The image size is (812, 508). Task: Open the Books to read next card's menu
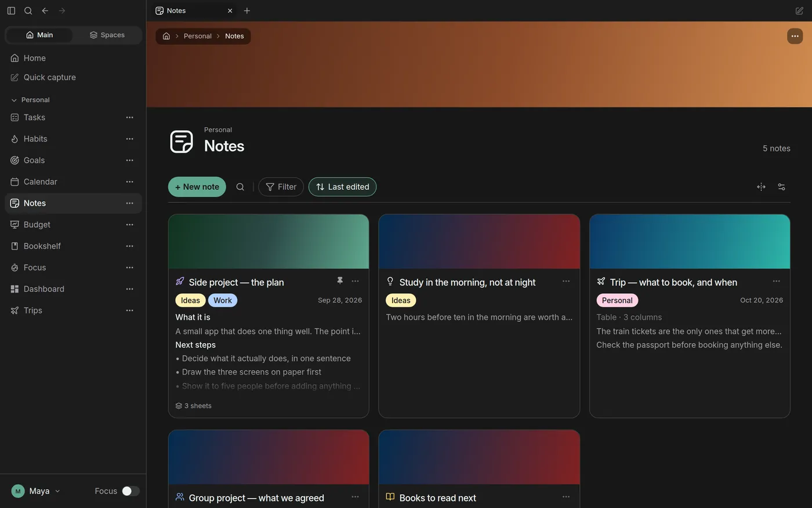point(566,497)
